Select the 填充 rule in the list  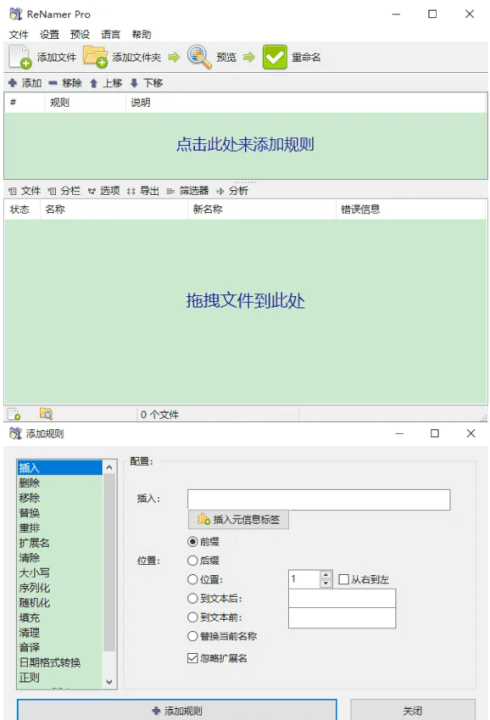click(60, 618)
